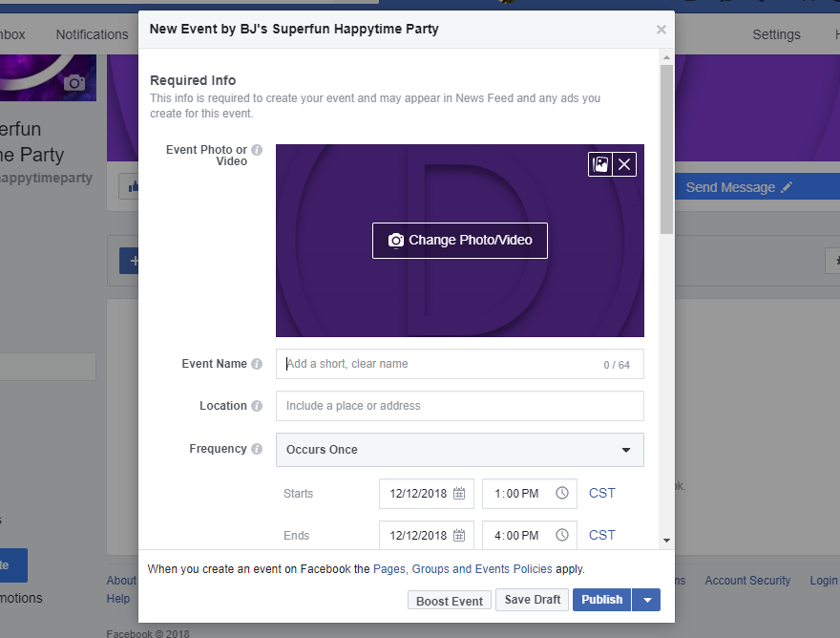Screen dimensions: 840x638
Task: Change the start timezone via the CST link
Action: (601, 493)
